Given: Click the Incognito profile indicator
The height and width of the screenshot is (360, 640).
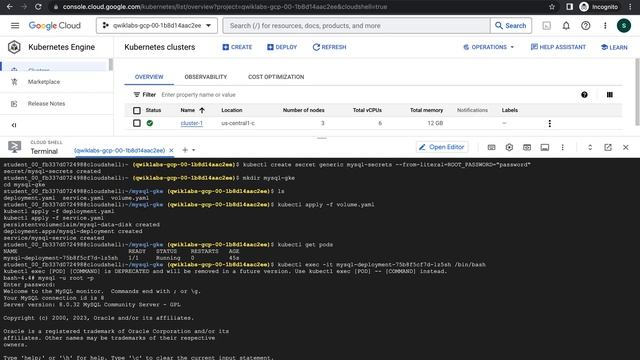Looking at the screenshot, I should (x=598, y=7).
